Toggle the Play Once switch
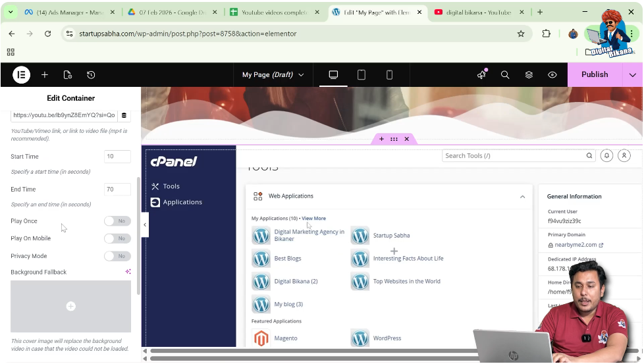Image resolution: width=644 pixels, height=364 pixels. click(x=117, y=221)
